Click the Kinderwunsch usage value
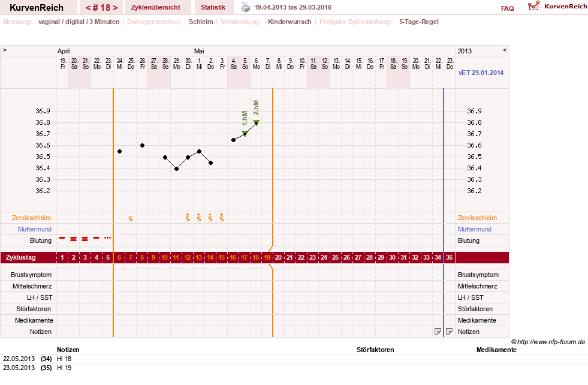Screen dimensions: 588x385 coord(290,22)
